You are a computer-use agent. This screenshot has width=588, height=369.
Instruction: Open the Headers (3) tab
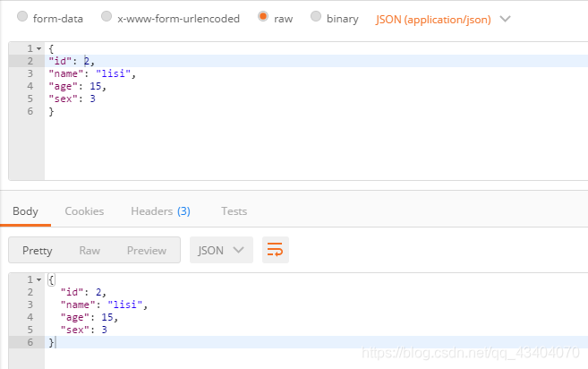(160, 211)
